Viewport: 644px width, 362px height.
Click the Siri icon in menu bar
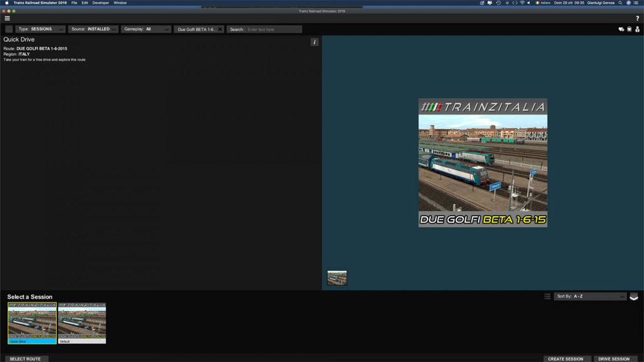coord(628,3)
